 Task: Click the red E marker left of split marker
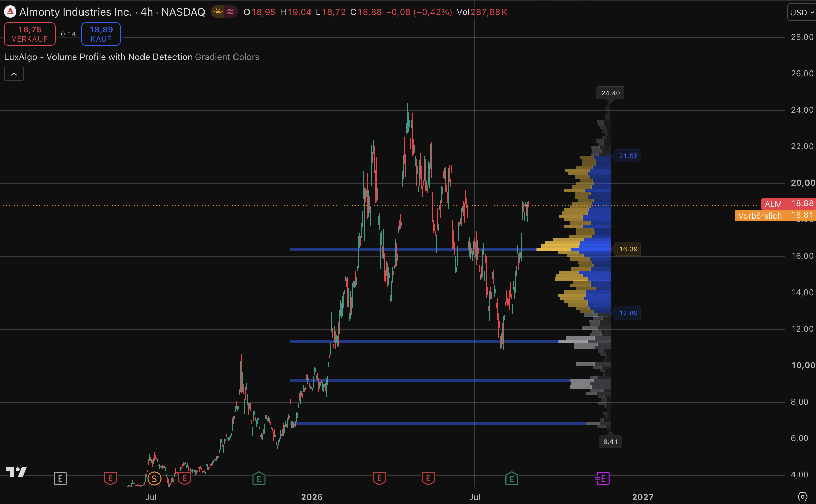pos(110,478)
